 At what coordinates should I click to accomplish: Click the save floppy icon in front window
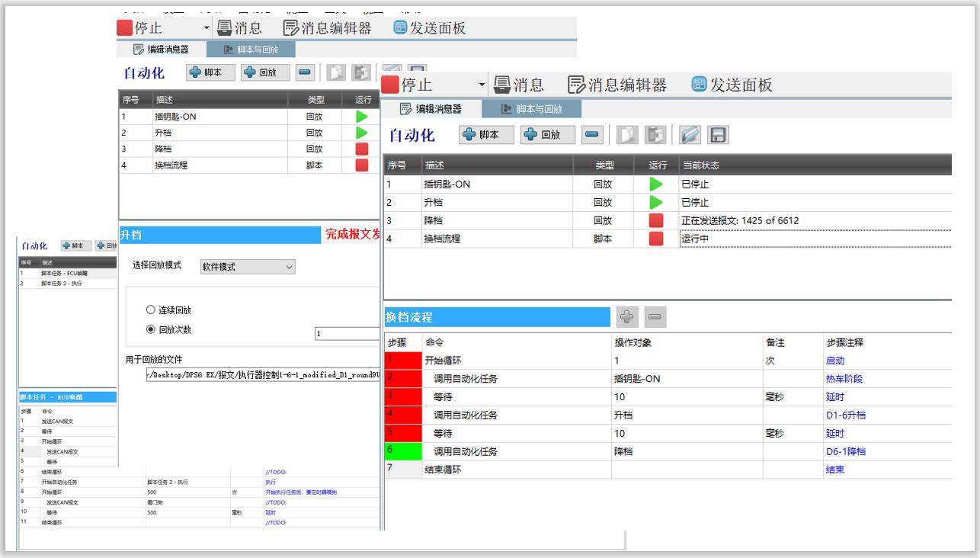718,135
